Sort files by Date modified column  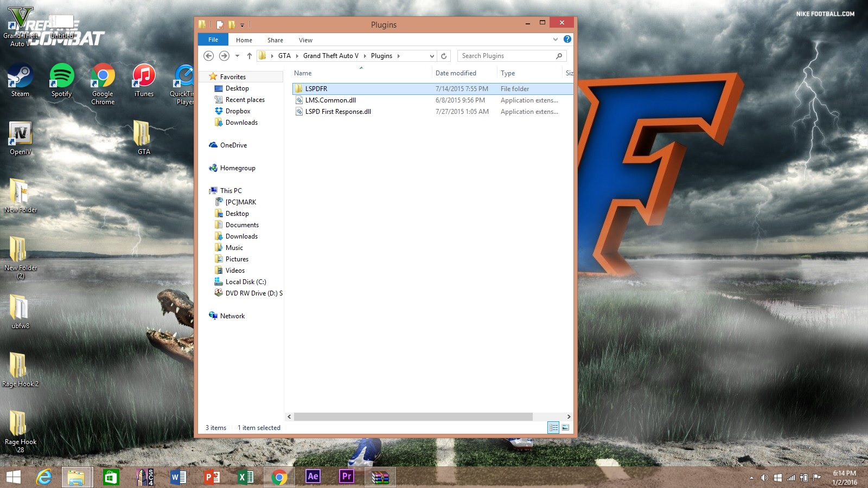pos(456,73)
